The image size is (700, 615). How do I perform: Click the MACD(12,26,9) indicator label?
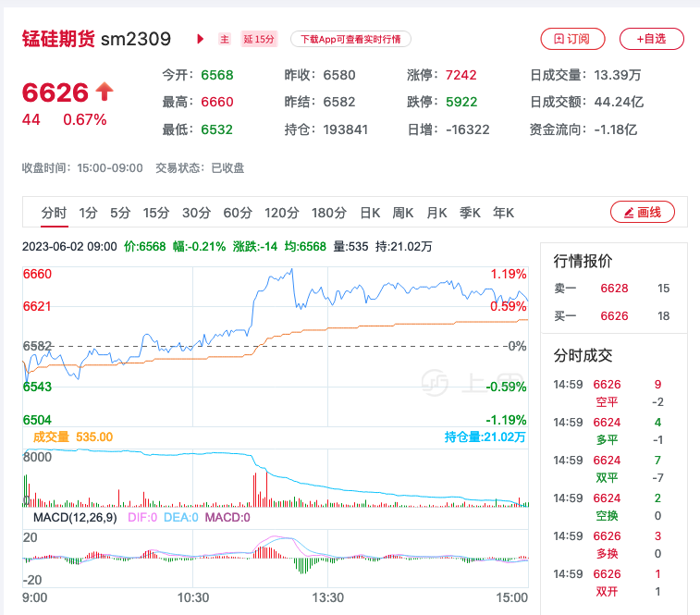pos(75,518)
